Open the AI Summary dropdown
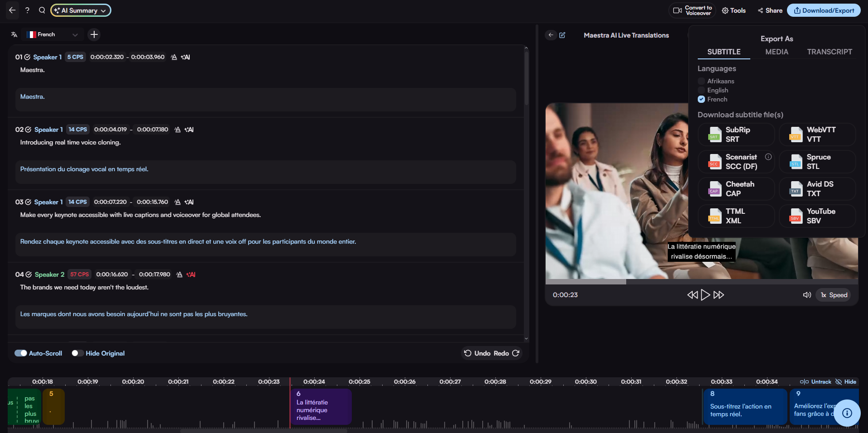This screenshot has height=433, width=868. [81, 10]
